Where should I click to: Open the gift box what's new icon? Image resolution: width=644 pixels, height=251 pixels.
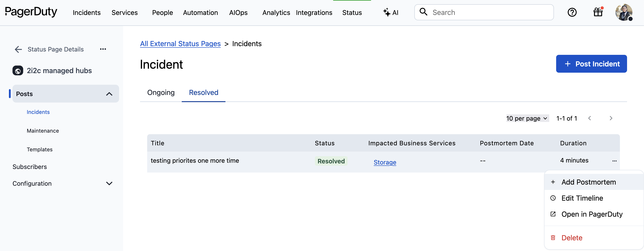[x=598, y=12]
